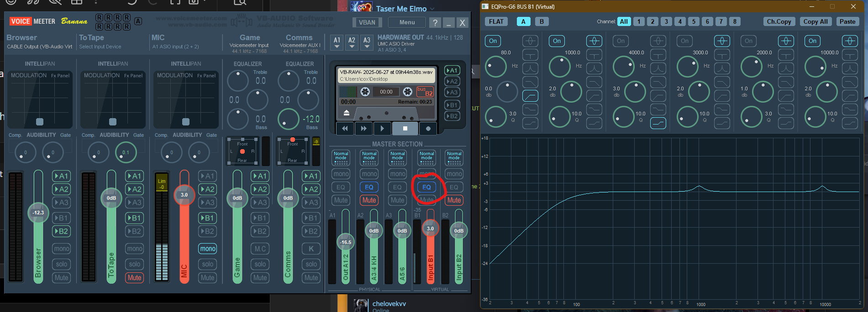Image resolution: width=868 pixels, height=312 pixels.
Task: Click peaking filter icon on 1000 Hz band
Action: 594,41
